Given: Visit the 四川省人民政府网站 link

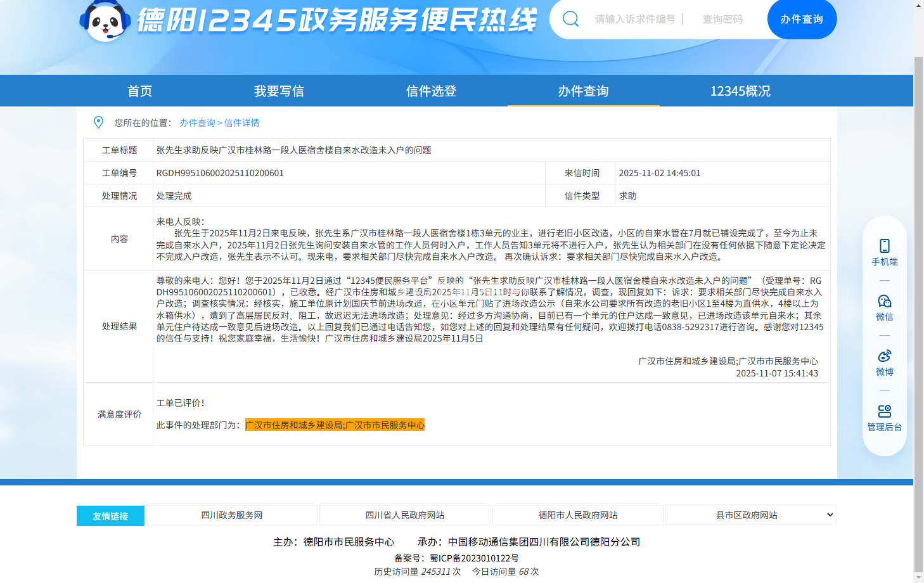Looking at the screenshot, I should 404,515.
